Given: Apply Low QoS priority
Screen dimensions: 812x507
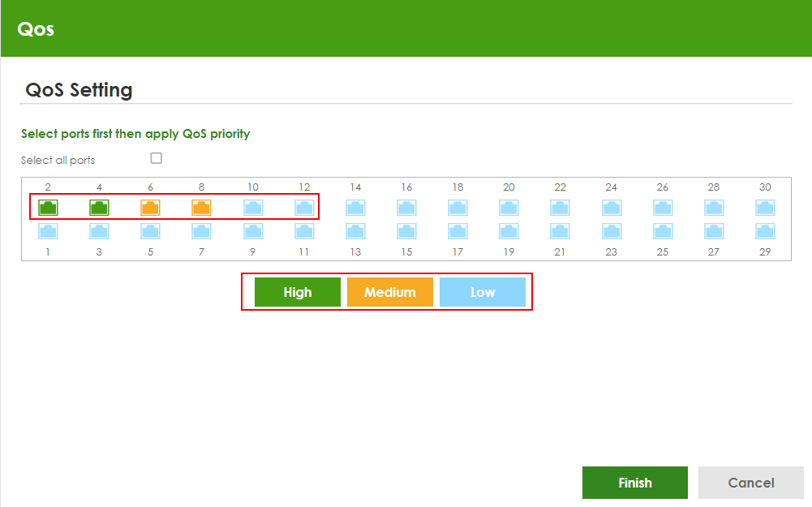Looking at the screenshot, I should coord(482,292).
